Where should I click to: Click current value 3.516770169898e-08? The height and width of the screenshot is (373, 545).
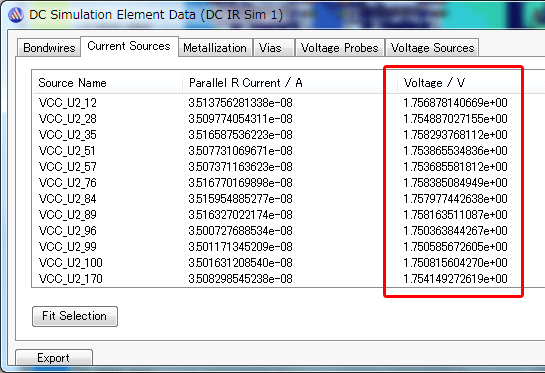pos(241,183)
